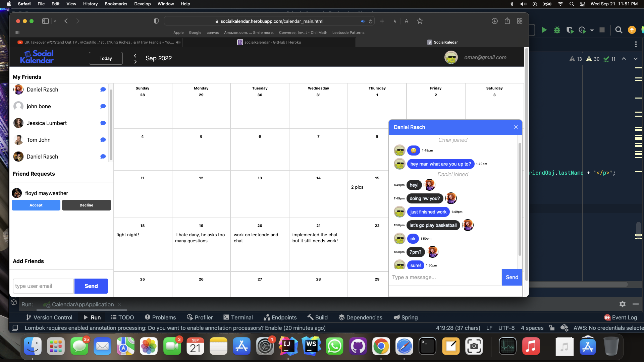
Task: Start the debugger with the bug icon
Action: coord(557,30)
